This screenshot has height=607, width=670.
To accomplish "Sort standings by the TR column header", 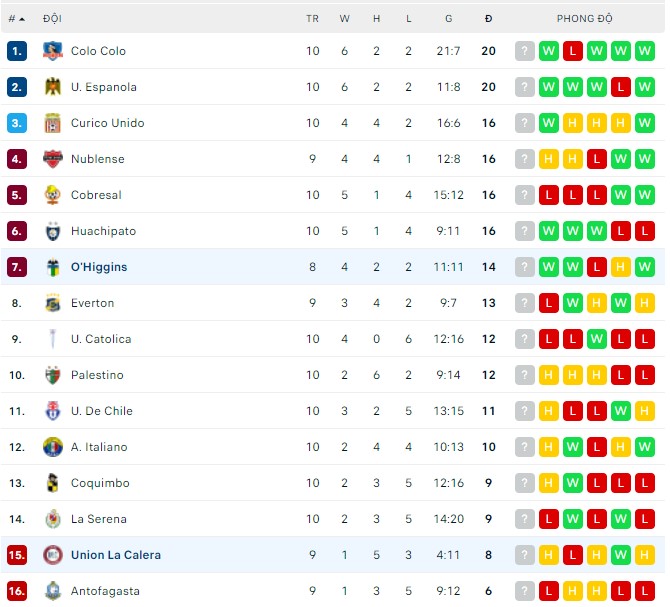I will [313, 19].
